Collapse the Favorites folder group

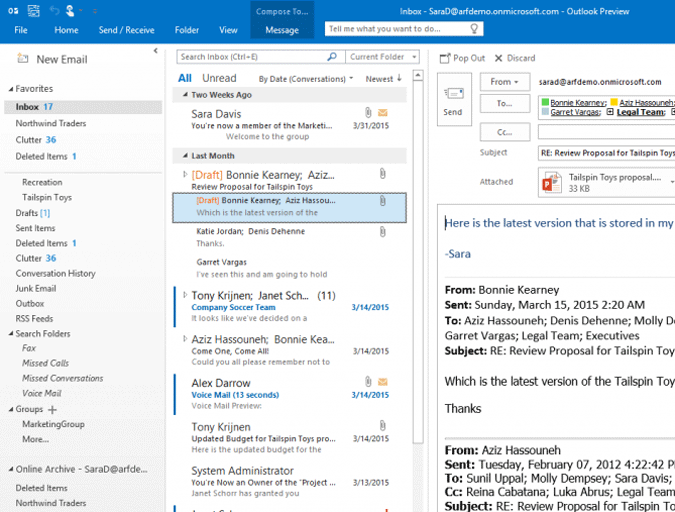(x=9, y=89)
